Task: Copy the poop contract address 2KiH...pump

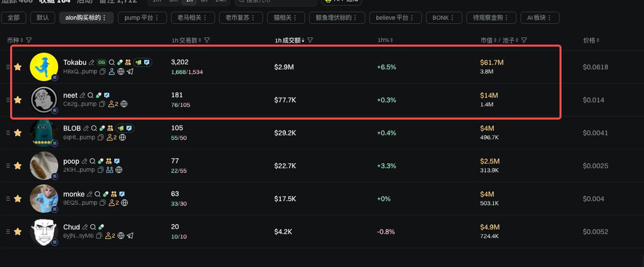Action: (x=100, y=170)
